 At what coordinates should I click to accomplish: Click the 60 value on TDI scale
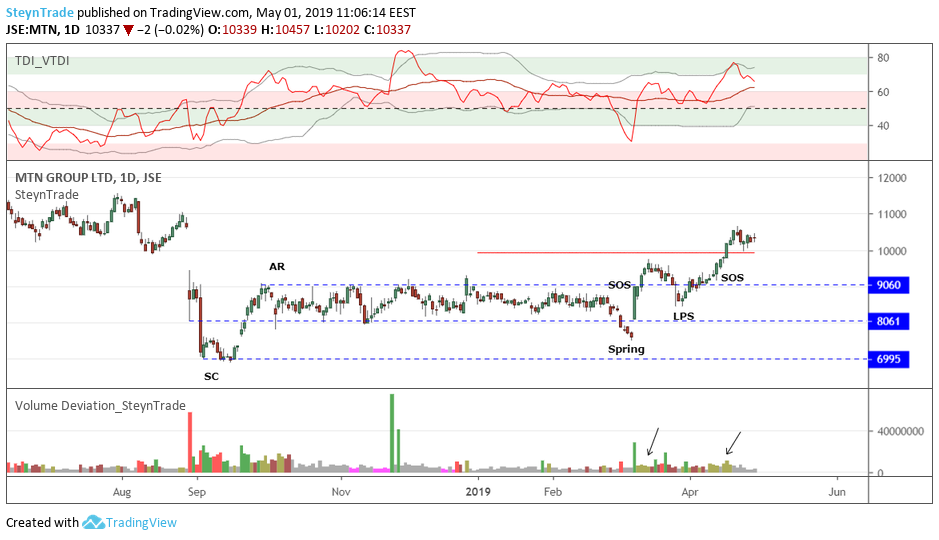coord(883,92)
